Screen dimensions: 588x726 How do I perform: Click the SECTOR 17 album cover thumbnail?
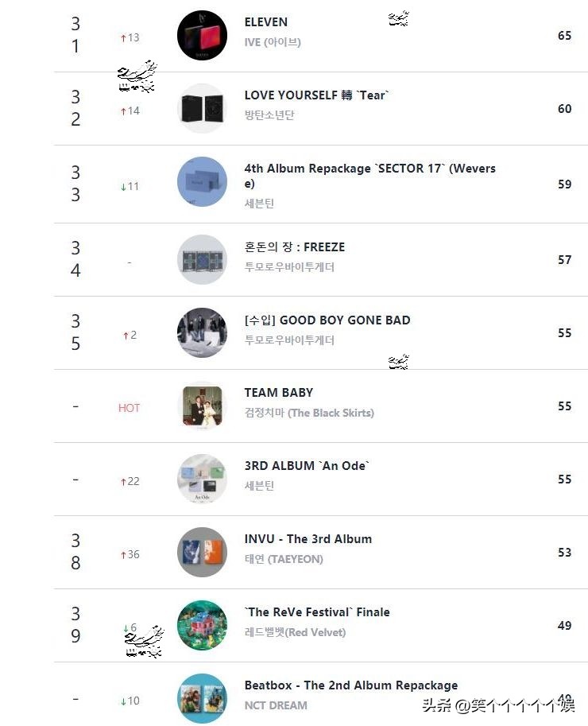(202, 182)
